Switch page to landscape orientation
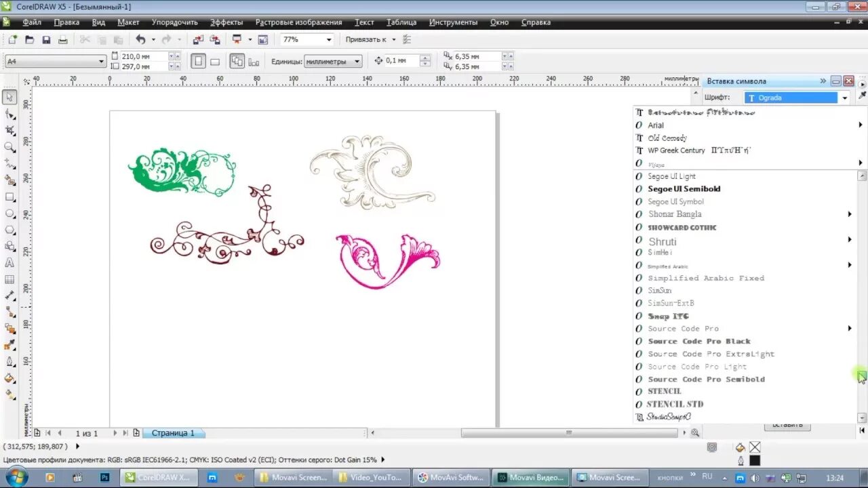This screenshot has width=868, height=488. coord(214,60)
